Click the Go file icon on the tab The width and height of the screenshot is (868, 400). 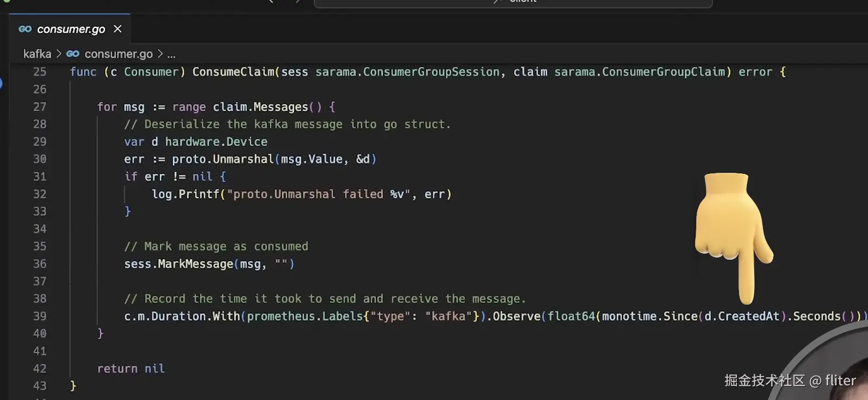25,29
